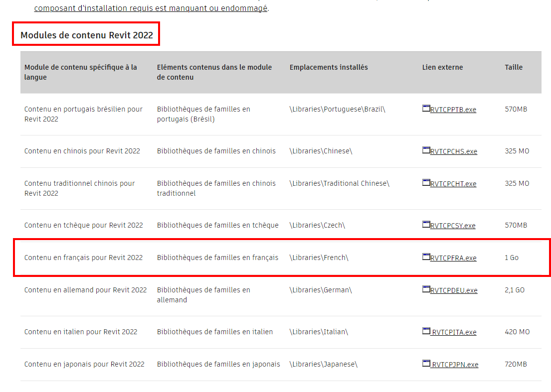This screenshot has height=392, width=551.
Task: Click the exe icon before RVTCPDEU.exe
Action: coord(426,289)
